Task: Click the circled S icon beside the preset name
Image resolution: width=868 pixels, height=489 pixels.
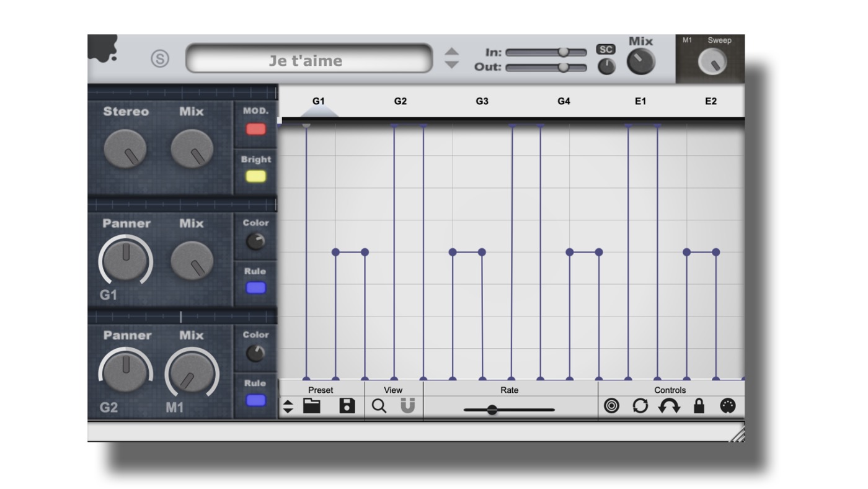Action: click(160, 60)
